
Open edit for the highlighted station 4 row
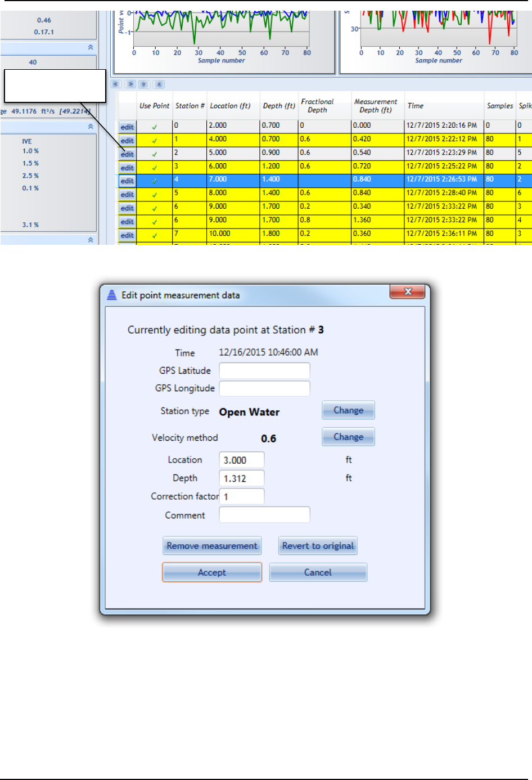pyautogui.click(x=127, y=181)
